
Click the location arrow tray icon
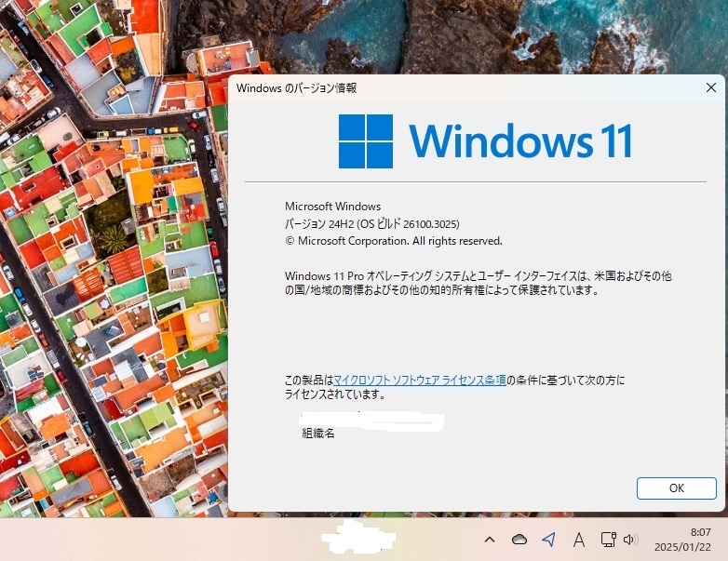(x=548, y=540)
